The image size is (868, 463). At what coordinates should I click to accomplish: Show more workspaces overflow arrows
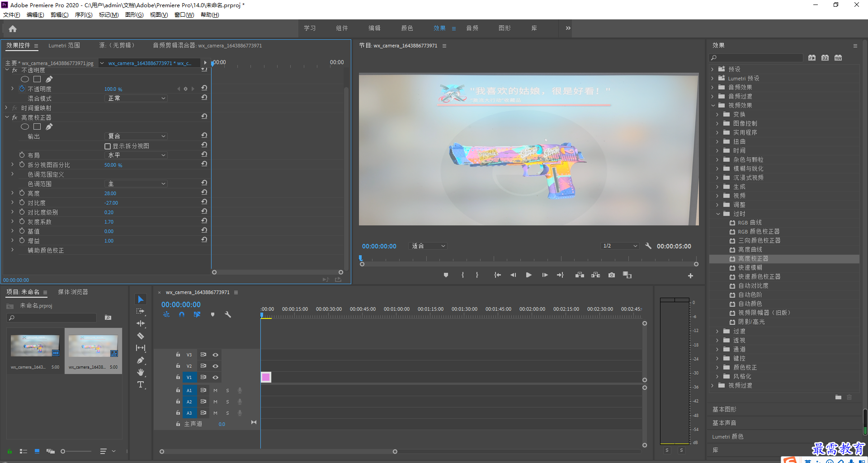pos(568,28)
